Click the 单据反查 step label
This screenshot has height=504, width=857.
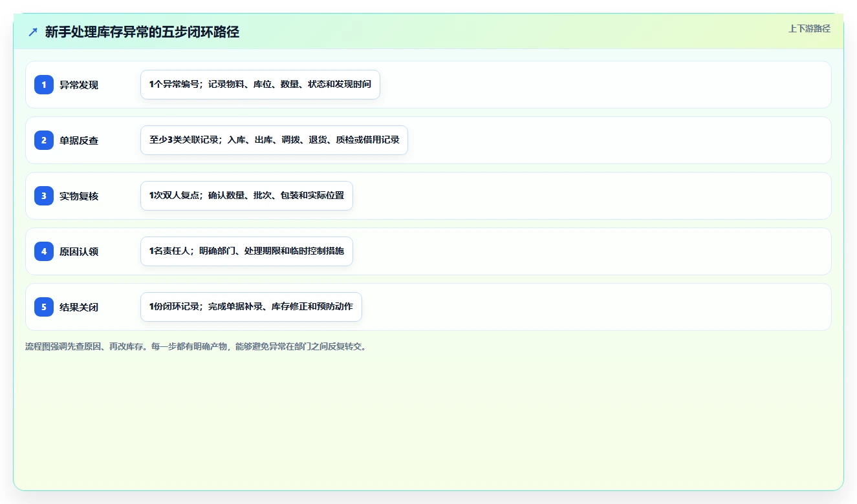coord(79,140)
